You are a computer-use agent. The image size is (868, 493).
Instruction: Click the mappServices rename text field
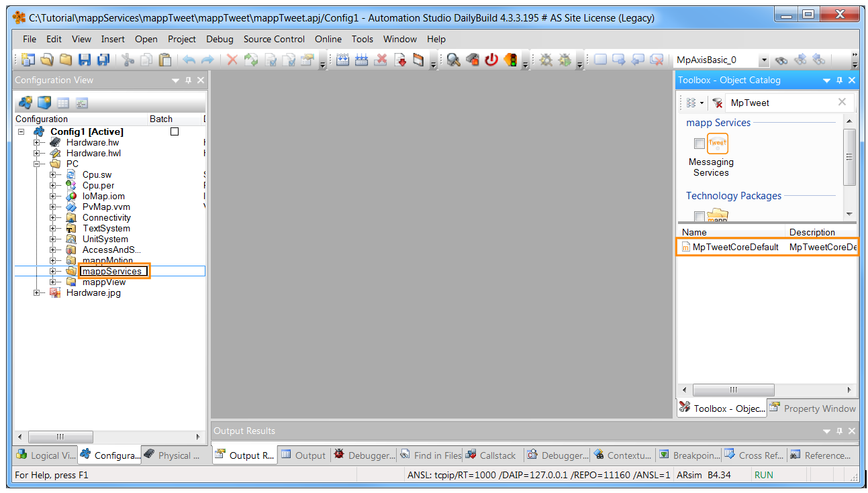pos(112,271)
